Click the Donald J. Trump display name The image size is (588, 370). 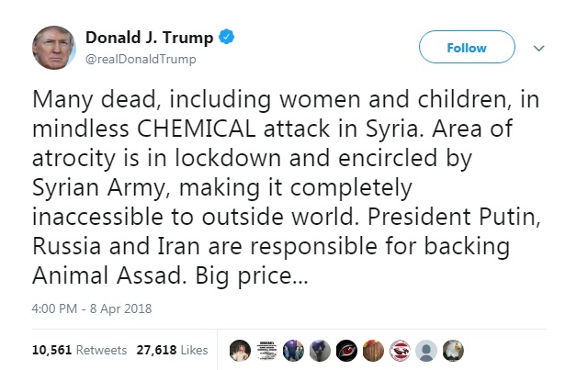point(149,39)
